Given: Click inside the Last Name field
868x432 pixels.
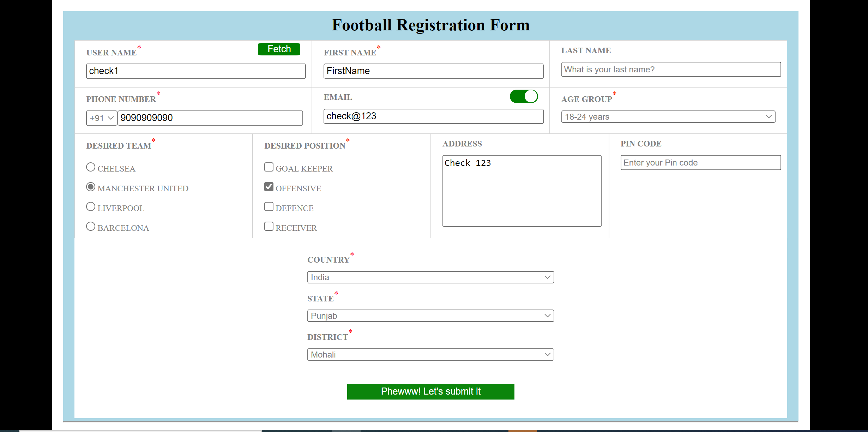Looking at the screenshot, I should pos(670,70).
